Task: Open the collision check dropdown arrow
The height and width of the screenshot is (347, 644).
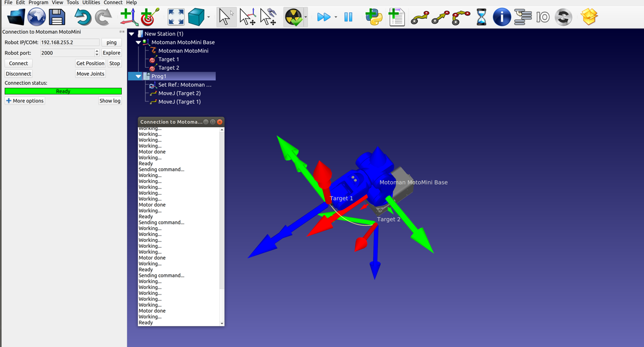Action: [x=305, y=17]
